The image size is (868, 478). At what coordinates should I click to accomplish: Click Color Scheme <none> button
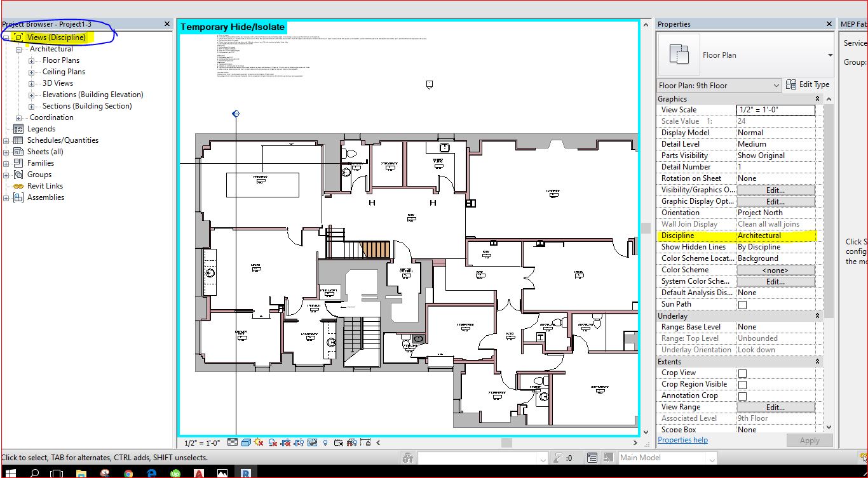point(775,270)
